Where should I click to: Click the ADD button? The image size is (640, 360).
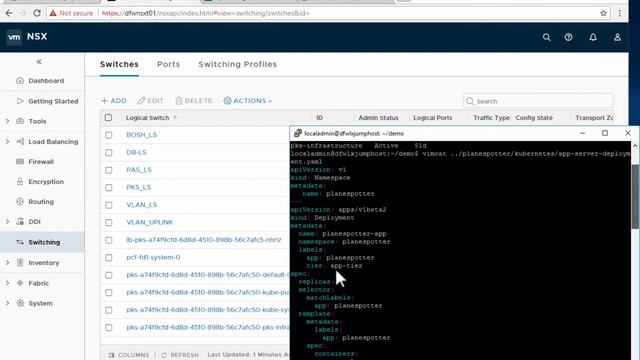[114, 100]
